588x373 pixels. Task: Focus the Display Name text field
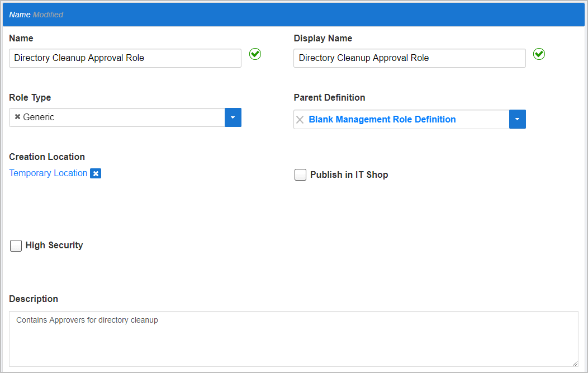(409, 58)
